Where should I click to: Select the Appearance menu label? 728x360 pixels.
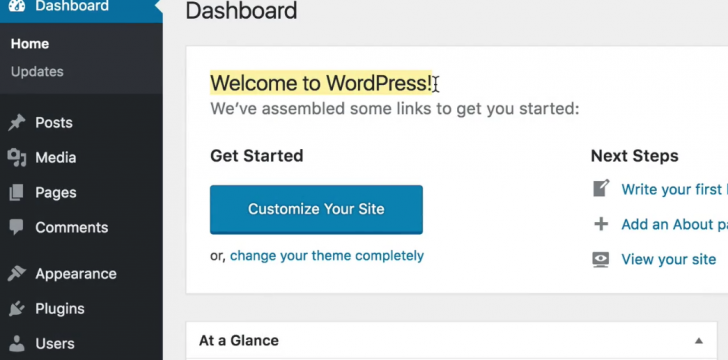76,274
